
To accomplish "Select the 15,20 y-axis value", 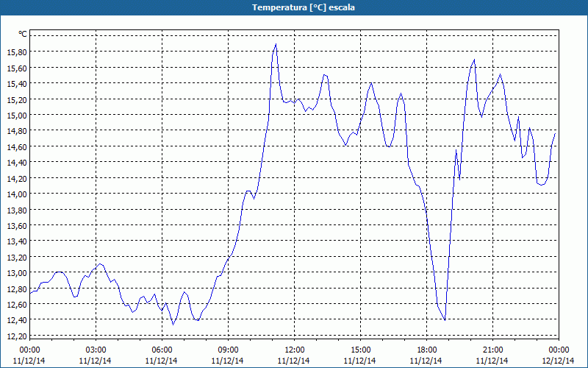I will coord(17,99).
